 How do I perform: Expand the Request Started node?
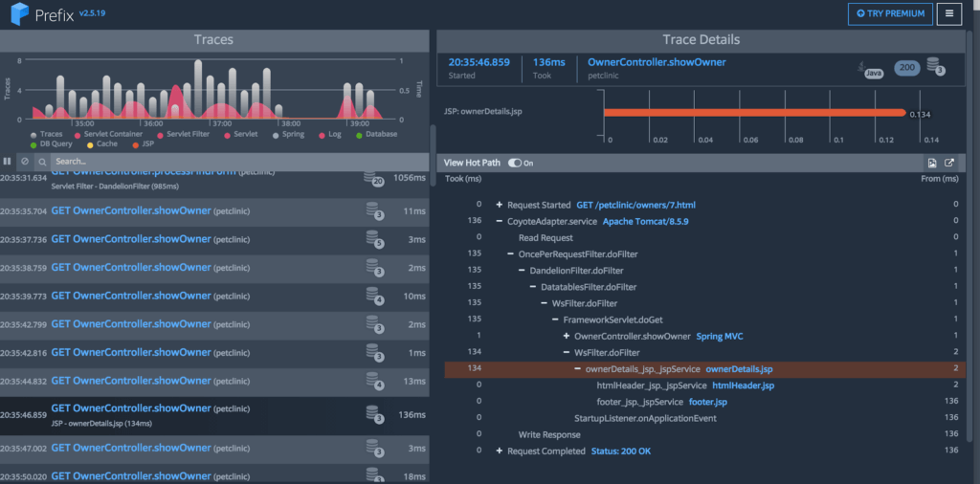click(x=499, y=205)
